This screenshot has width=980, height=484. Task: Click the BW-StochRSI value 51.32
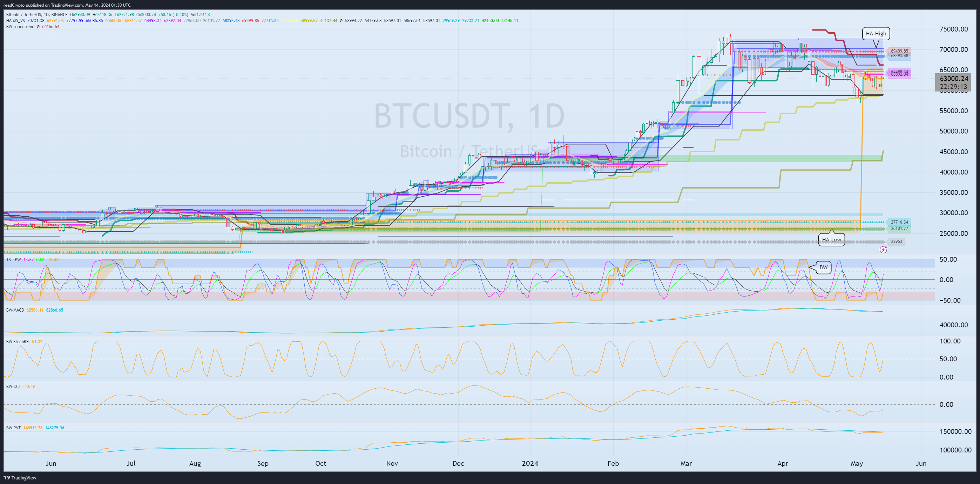point(37,342)
